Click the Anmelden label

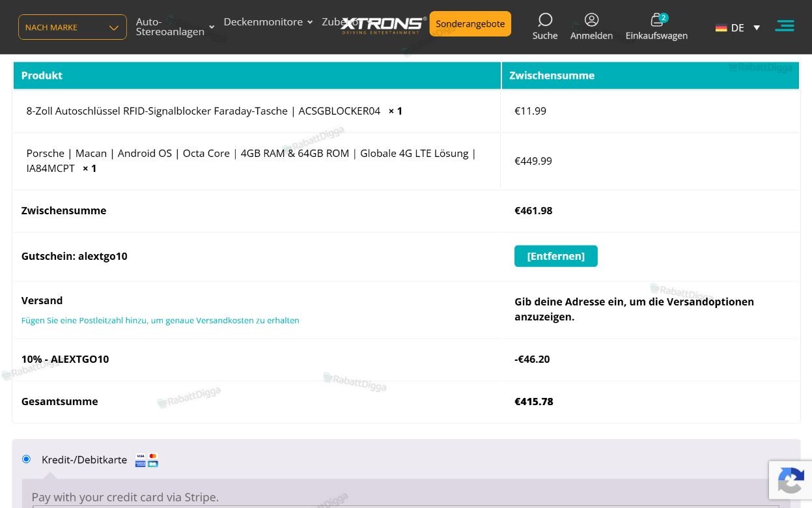tap(591, 36)
